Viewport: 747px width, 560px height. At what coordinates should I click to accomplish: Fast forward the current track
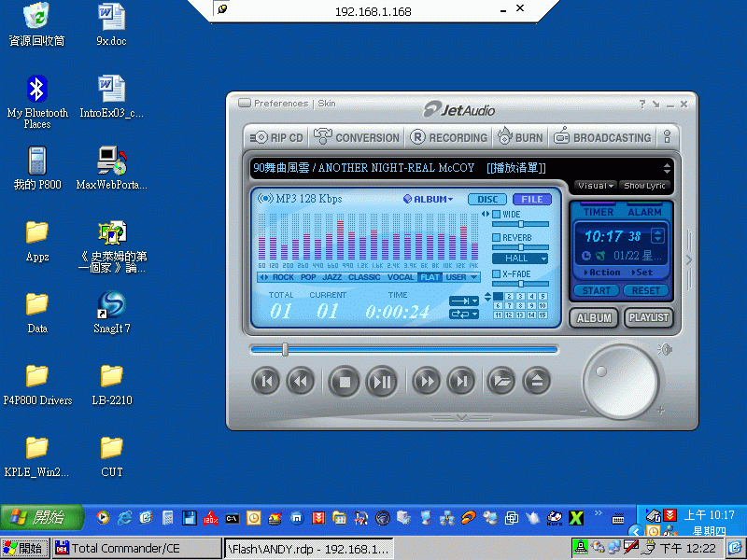point(426,381)
